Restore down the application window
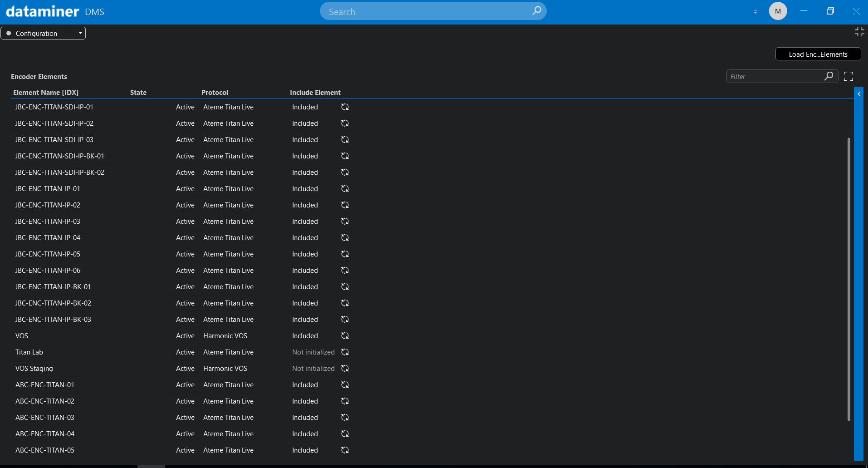 click(830, 11)
